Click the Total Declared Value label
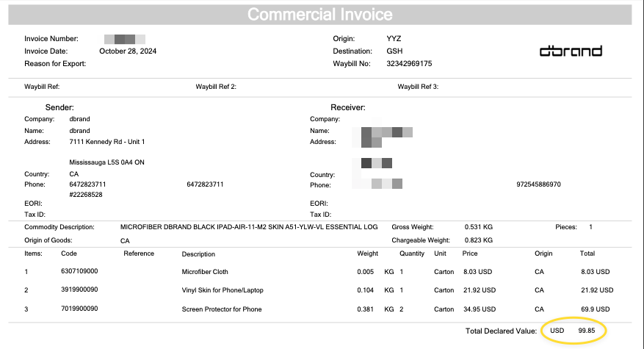644x349 pixels. [x=501, y=331]
